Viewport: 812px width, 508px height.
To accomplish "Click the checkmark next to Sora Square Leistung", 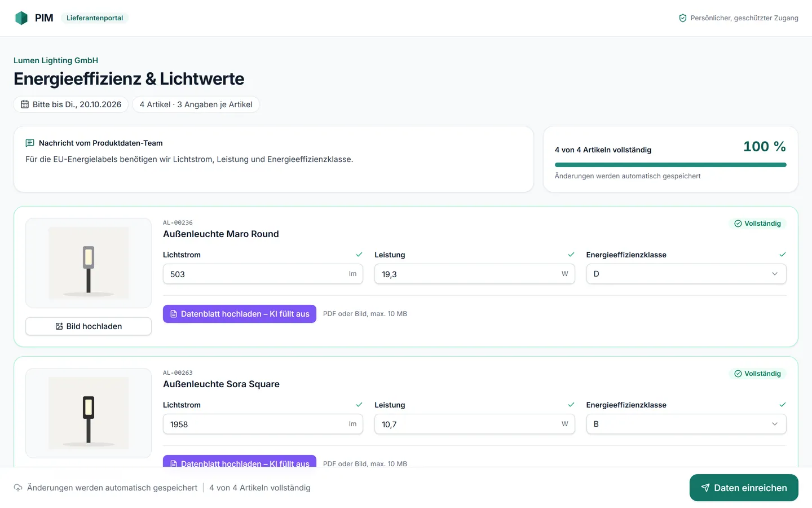I will tap(571, 405).
